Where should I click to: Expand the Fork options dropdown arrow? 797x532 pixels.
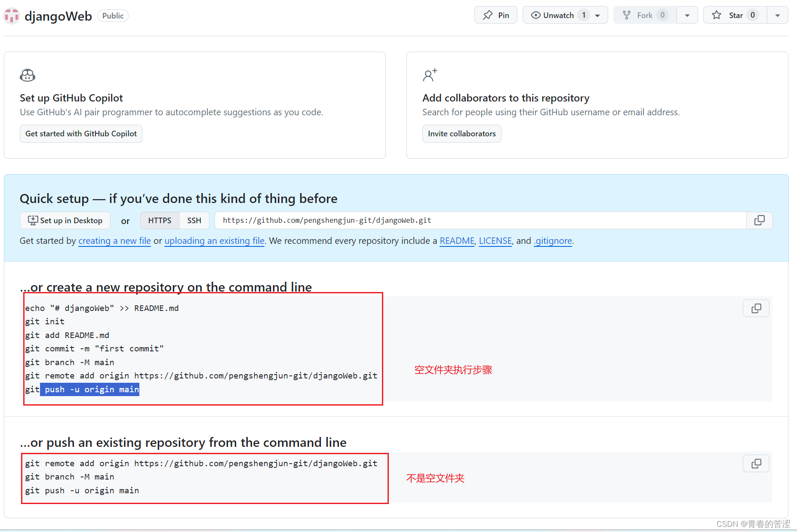(x=687, y=15)
